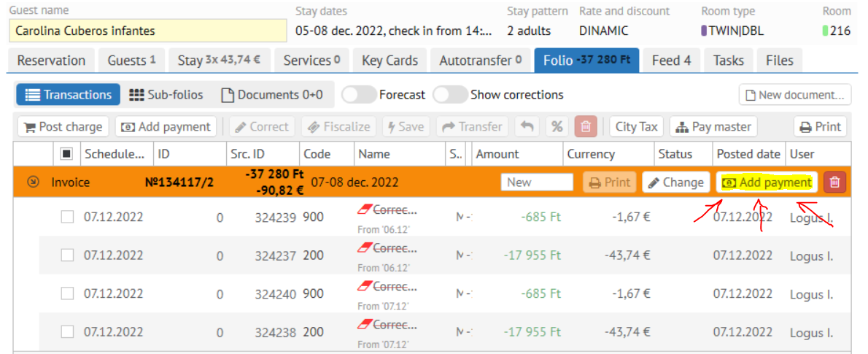Click correction eraser icon for Src. ID 324240
This screenshot has height=354, width=868.
[x=364, y=286]
